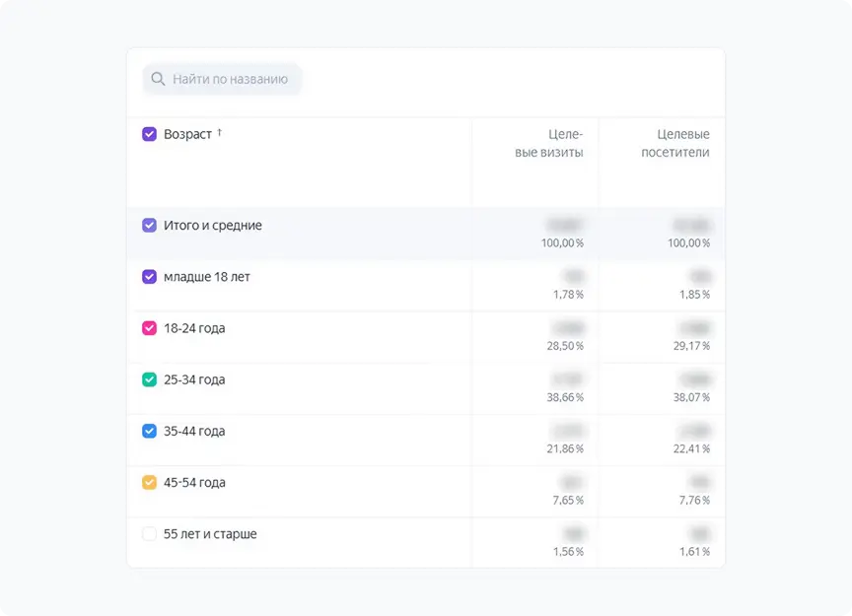
Task: Uncheck the purple 'младше 18 лет' checkbox
Action: (149, 277)
